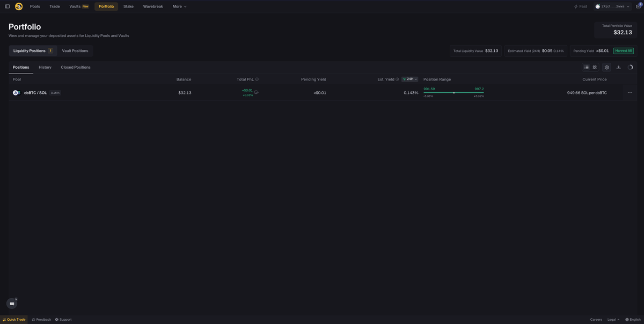644x324 pixels.
Task: Open the Wavebreak page
Action: pos(153,6)
